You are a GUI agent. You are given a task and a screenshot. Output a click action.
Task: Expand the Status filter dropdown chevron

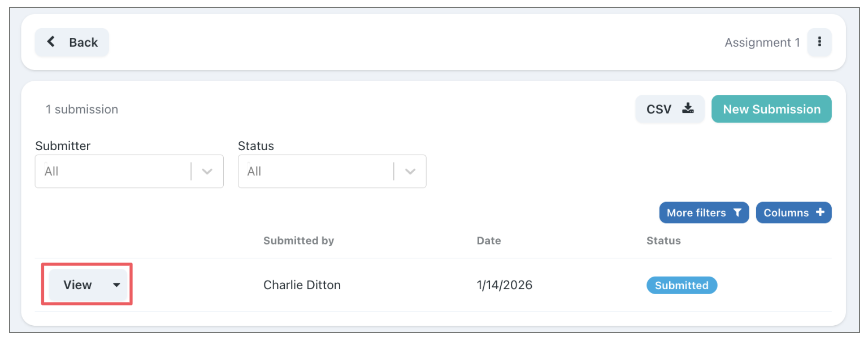(410, 172)
